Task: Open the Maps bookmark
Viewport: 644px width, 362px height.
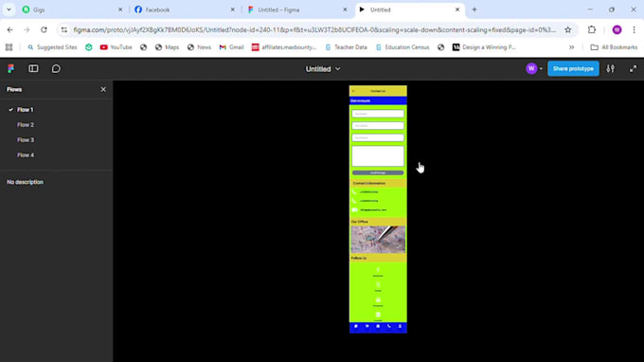Action: click(x=167, y=47)
